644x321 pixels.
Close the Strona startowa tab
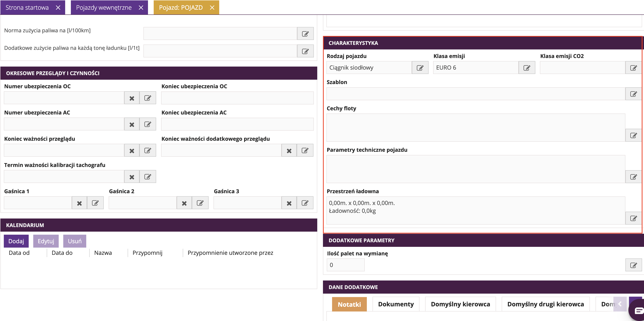58,7
